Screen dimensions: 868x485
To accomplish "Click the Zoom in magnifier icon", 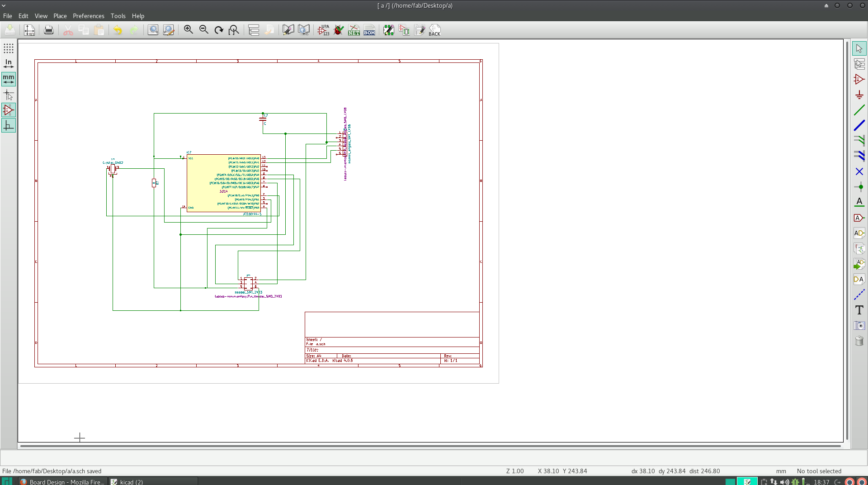I will pos(189,30).
